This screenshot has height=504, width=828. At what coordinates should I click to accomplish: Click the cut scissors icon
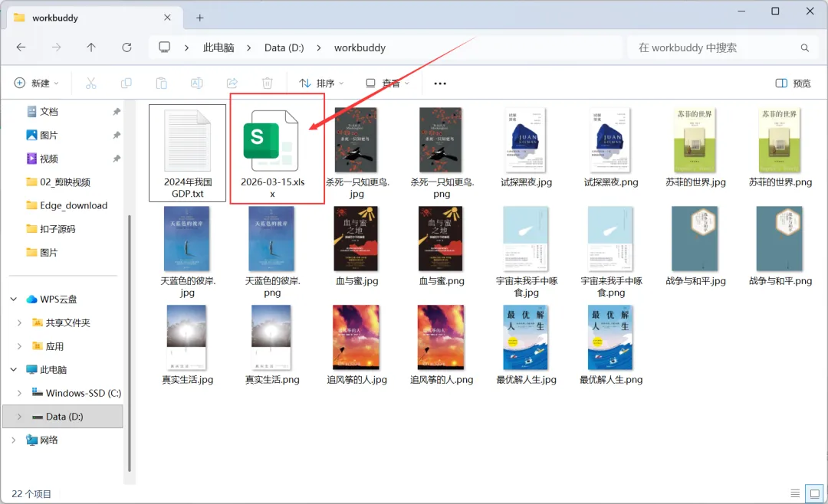[90, 83]
